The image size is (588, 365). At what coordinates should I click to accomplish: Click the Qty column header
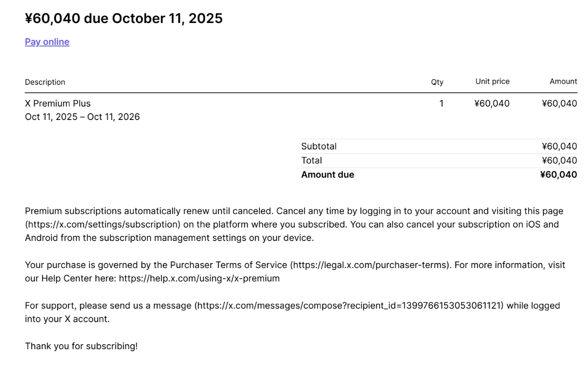click(437, 82)
